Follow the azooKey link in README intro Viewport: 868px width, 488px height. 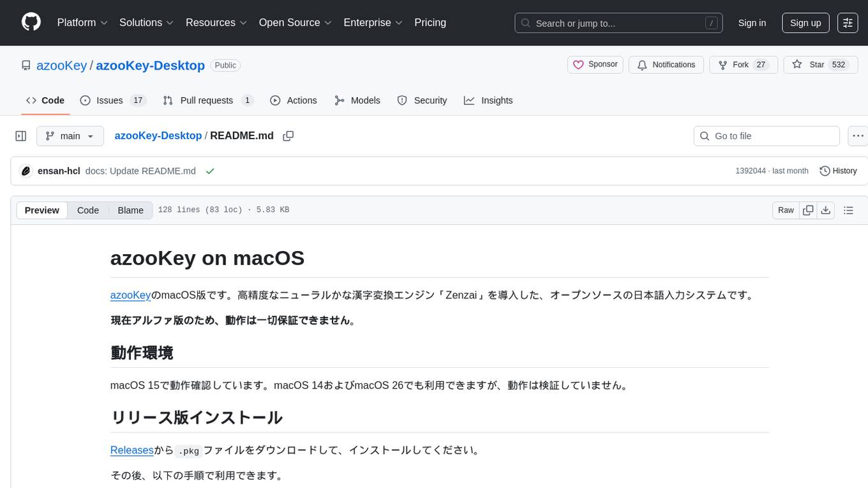[131, 295]
